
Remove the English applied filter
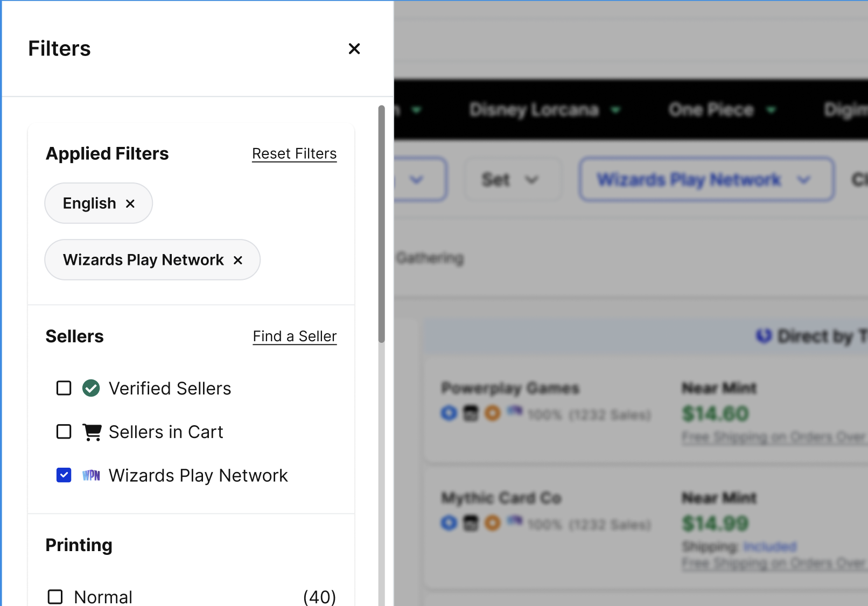[x=130, y=203]
